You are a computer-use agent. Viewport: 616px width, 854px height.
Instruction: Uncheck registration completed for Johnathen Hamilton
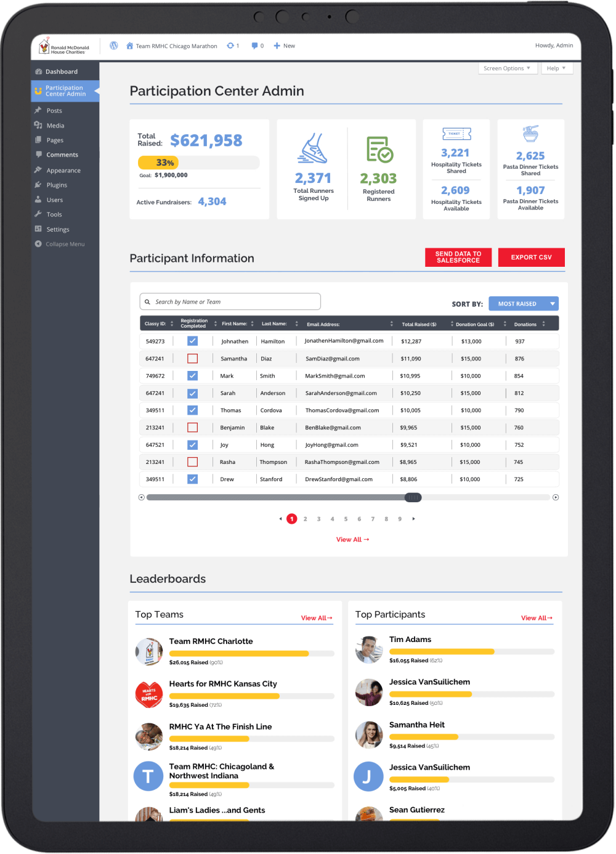coord(193,341)
